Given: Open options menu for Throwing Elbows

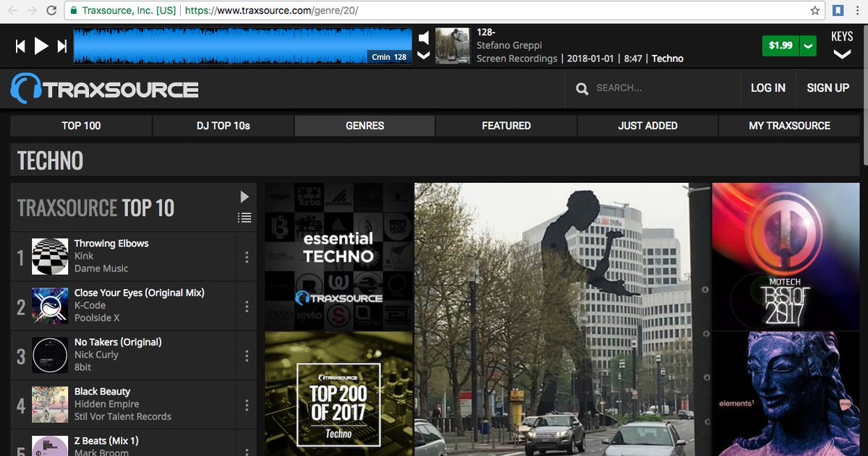Looking at the screenshot, I should point(247,256).
